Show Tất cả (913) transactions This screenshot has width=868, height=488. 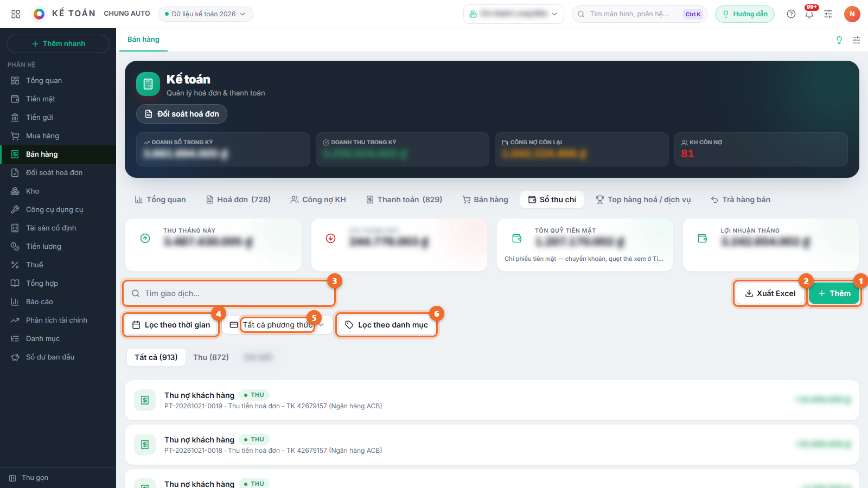click(x=156, y=357)
